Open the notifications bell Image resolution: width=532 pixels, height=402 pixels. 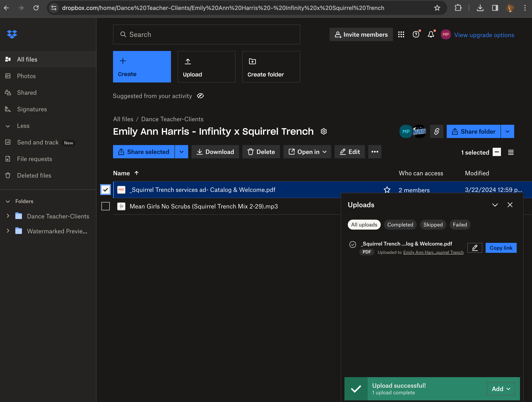click(x=431, y=35)
